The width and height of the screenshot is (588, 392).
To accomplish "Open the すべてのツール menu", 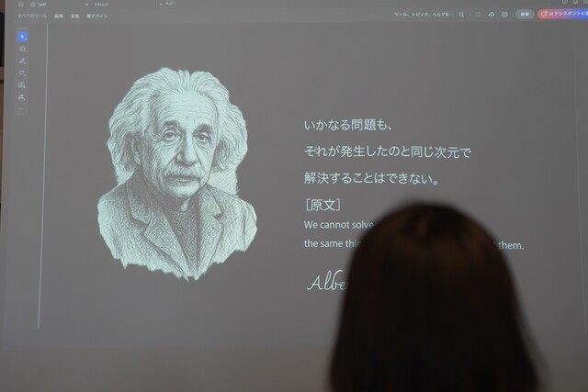I will click(x=33, y=17).
